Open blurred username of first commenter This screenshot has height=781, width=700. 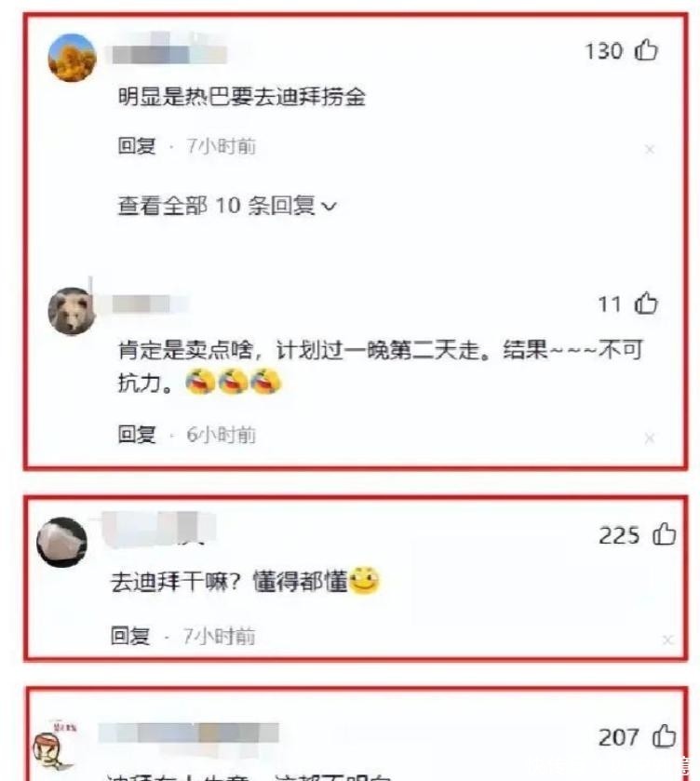pos(169,53)
